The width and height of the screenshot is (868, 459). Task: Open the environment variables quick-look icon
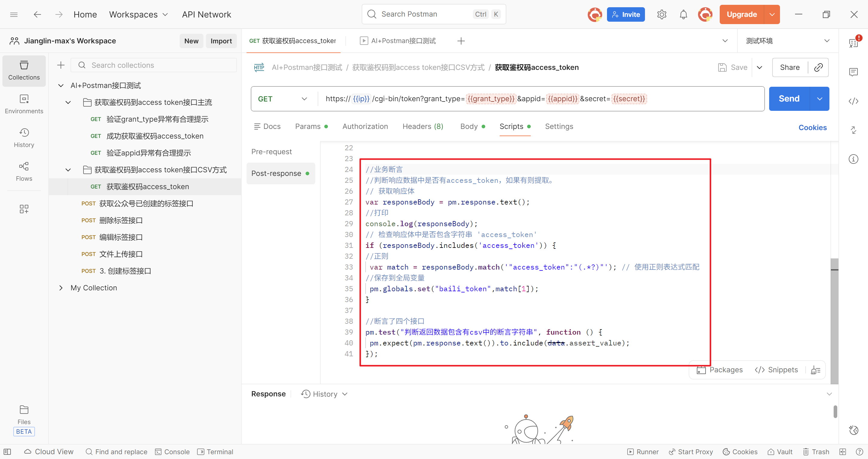(x=853, y=42)
